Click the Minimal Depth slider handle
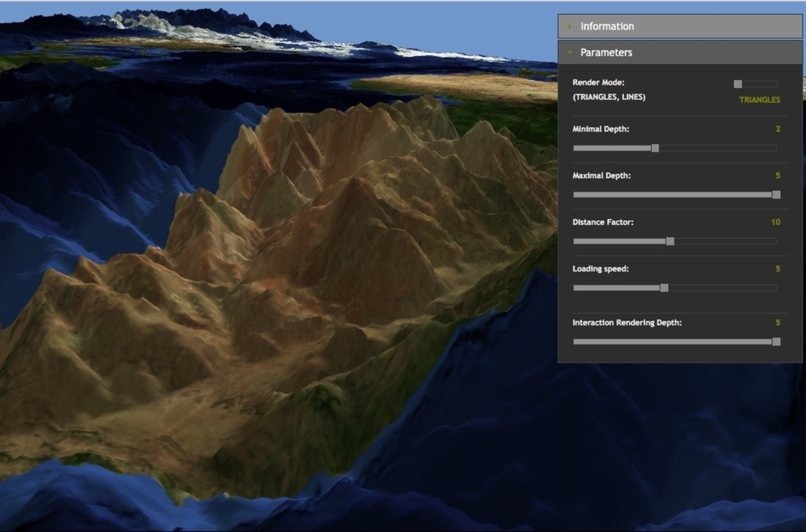 pyautogui.click(x=655, y=148)
